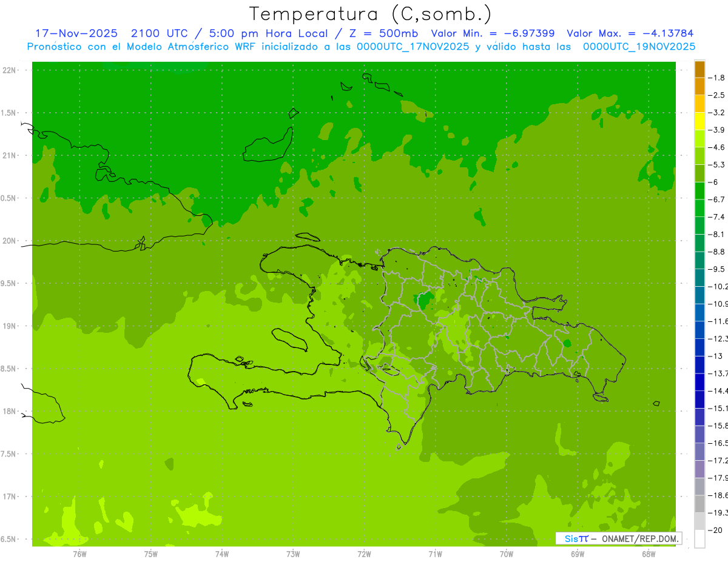Click the green swatch between -6 and -6.7
This screenshot has height=562, width=728.
699,191
